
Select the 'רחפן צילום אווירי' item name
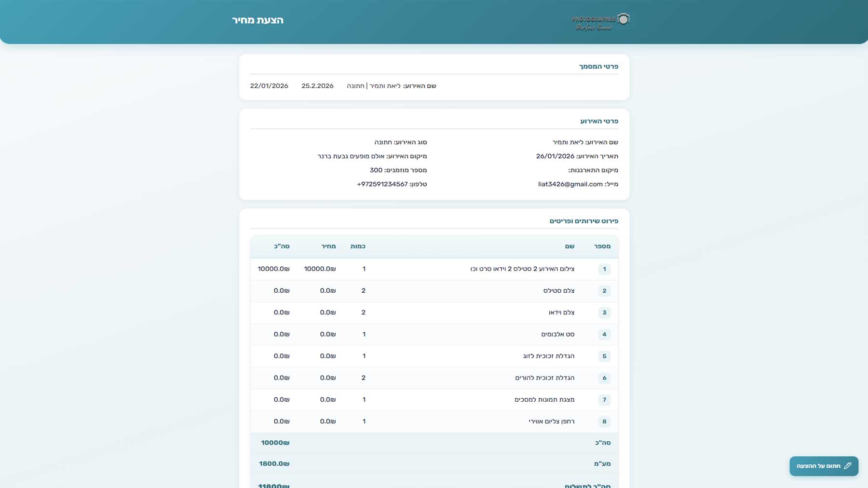click(551, 421)
